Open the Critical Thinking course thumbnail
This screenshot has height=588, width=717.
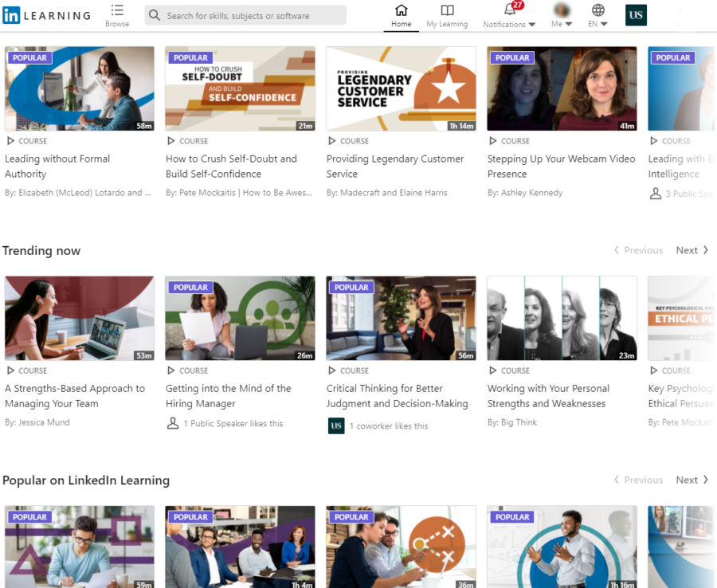401,318
